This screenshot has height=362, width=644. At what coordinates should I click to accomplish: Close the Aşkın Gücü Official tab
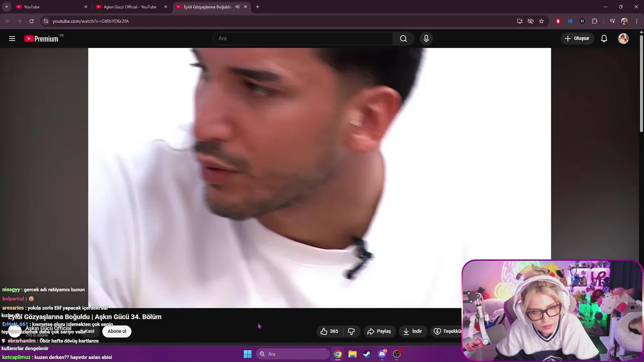166,7
